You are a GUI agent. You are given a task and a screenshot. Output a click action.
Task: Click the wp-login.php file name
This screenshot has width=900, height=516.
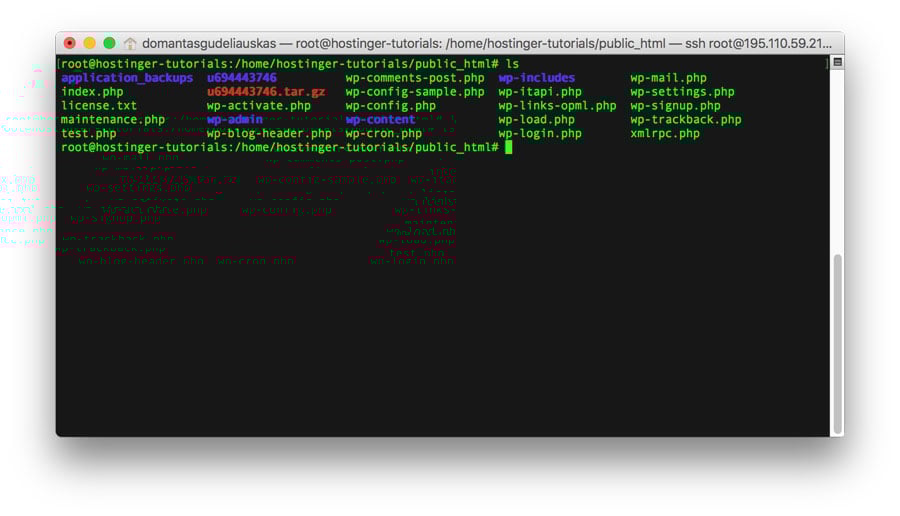(x=540, y=134)
